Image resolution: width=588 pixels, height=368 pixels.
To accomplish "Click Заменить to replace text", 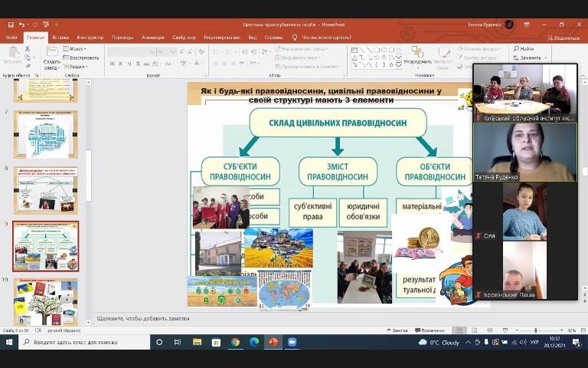I will [x=531, y=58].
